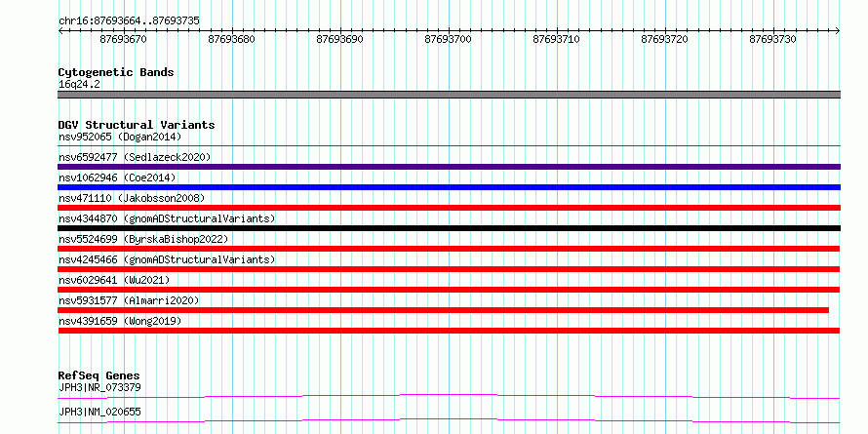
Task: Select variant label nsv1062946 (Coe2014)
Action: [x=117, y=178]
